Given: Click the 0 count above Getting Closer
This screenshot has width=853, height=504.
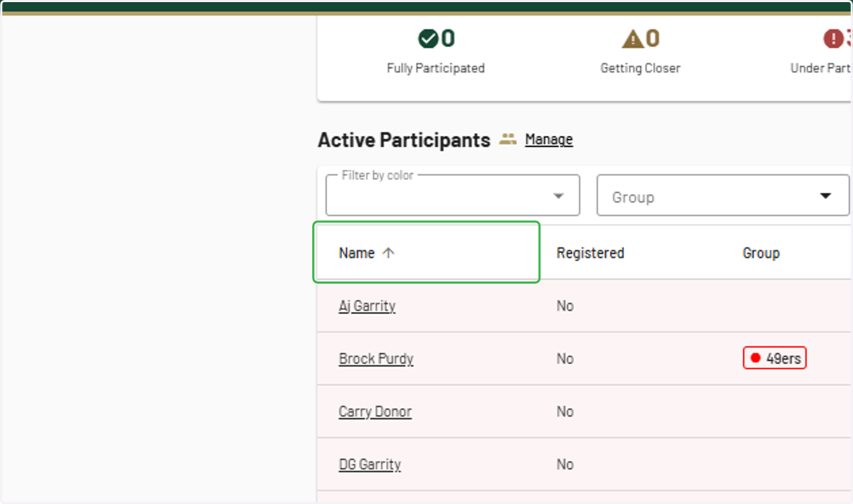Looking at the screenshot, I should (653, 38).
